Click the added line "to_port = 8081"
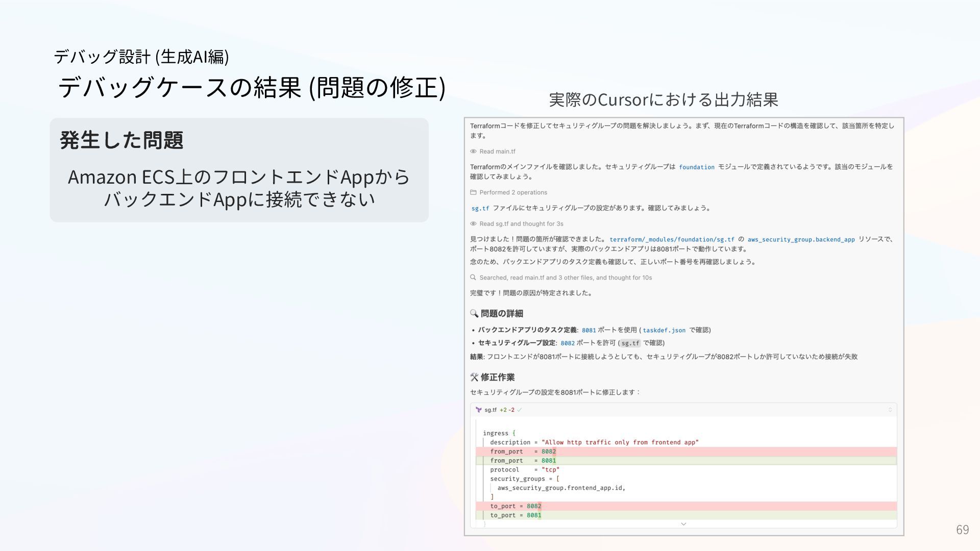The width and height of the screenshot is (980, 551). tap(686, 515)
